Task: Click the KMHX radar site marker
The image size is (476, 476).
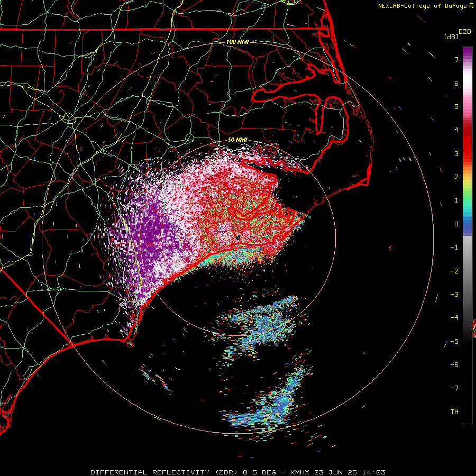Action: (237, 237)
